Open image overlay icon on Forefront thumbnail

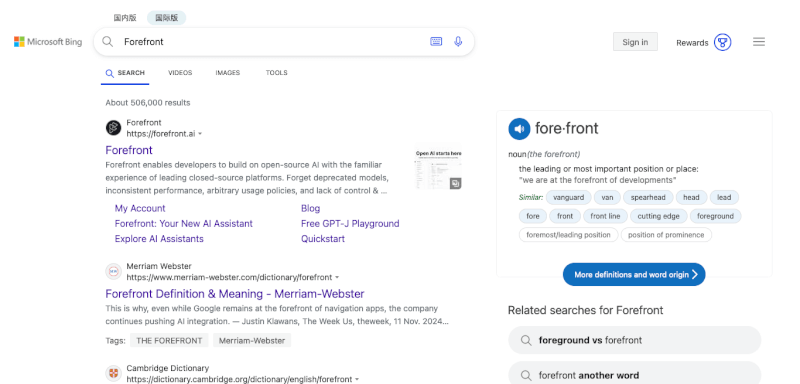(x=455, y=184)
